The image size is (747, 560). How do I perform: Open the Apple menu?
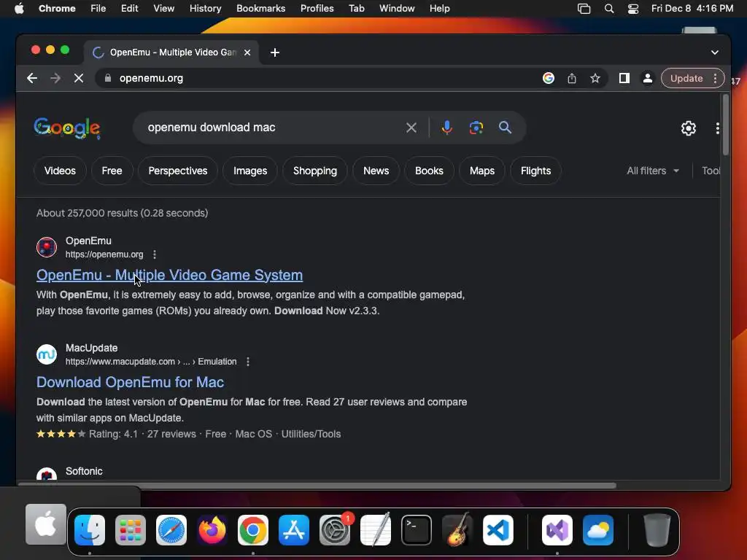click(x=19, y=8)
